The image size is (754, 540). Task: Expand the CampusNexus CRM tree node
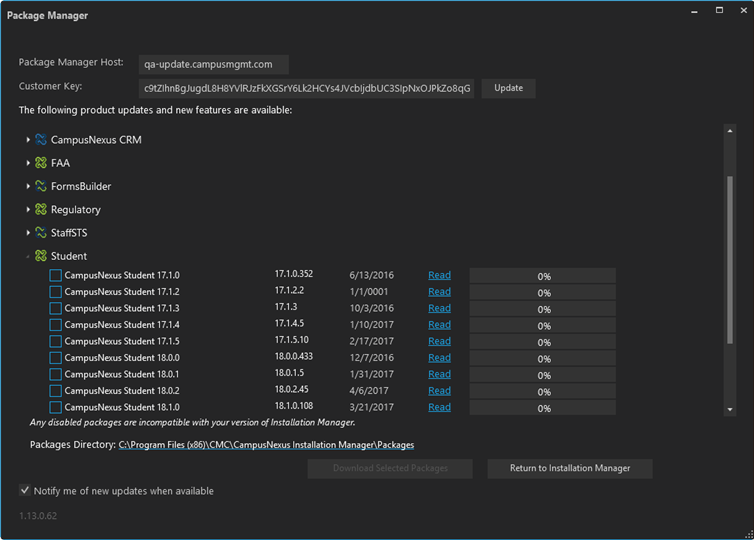click(x=28, y=140)
